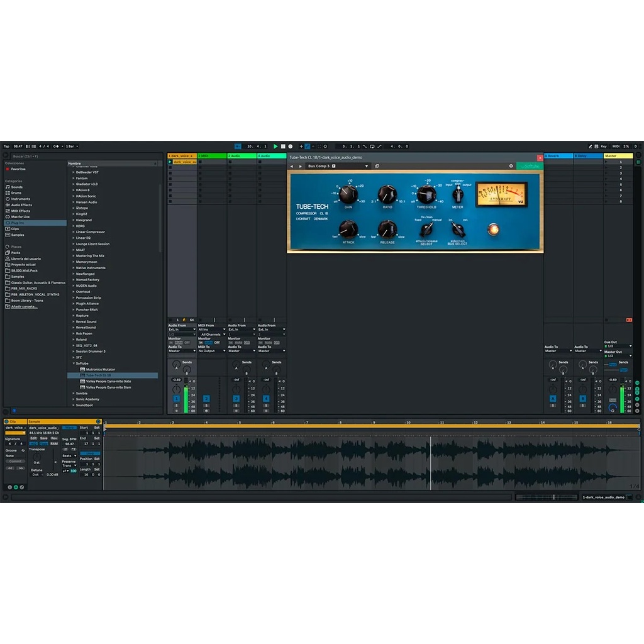Select the Clips category
This screenshot has width=644, height=644.
pos(15,229)
